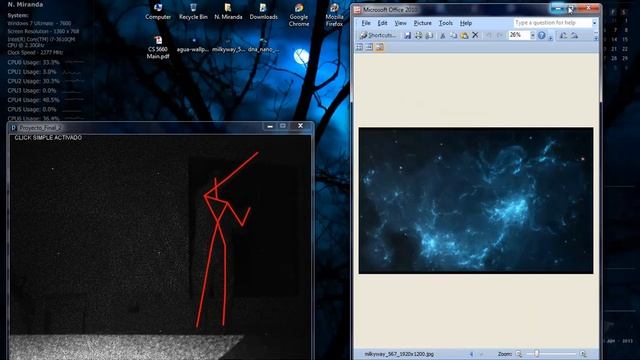Click the toolbar overflow arrow at far right
Screen dimensions: 640x360
[596, 36]
